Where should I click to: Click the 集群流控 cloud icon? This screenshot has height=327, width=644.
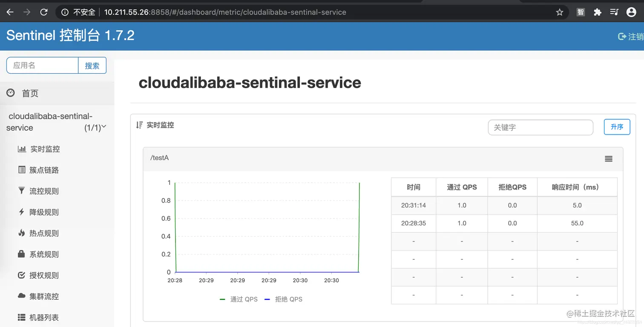click(x=22, y=296)
